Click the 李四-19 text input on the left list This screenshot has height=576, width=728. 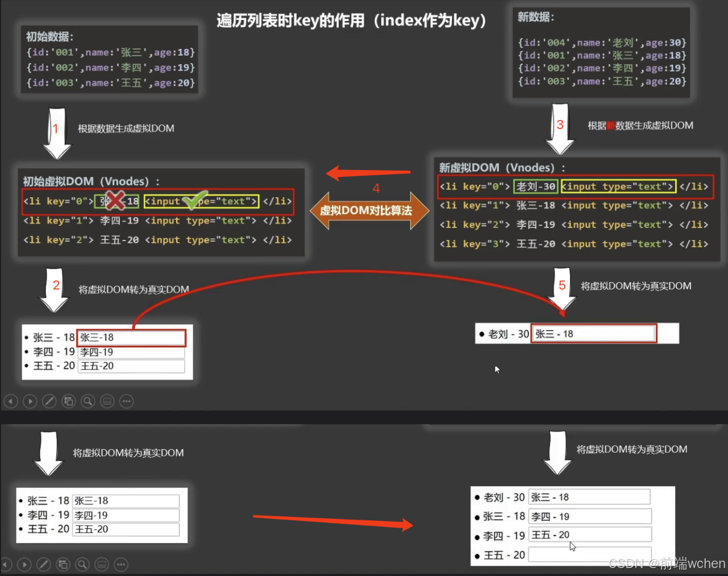pyautogui.click(x=131, y=352)
